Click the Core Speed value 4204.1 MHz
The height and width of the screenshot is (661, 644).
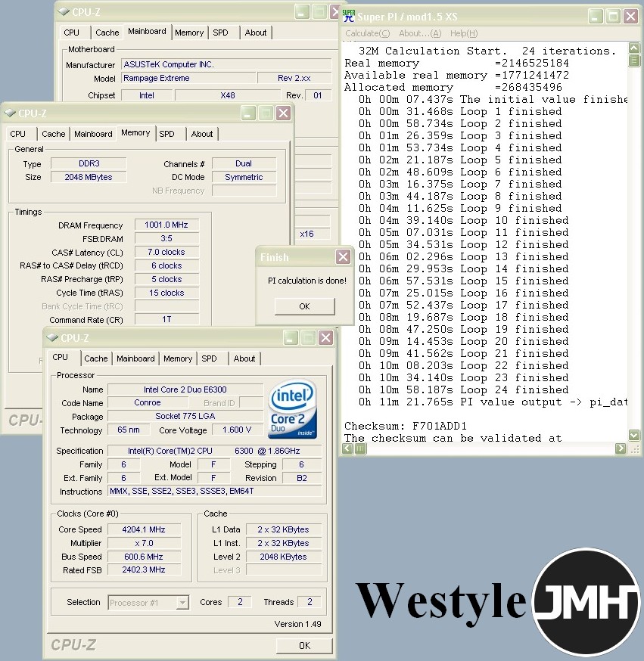(x=144, y=529)
